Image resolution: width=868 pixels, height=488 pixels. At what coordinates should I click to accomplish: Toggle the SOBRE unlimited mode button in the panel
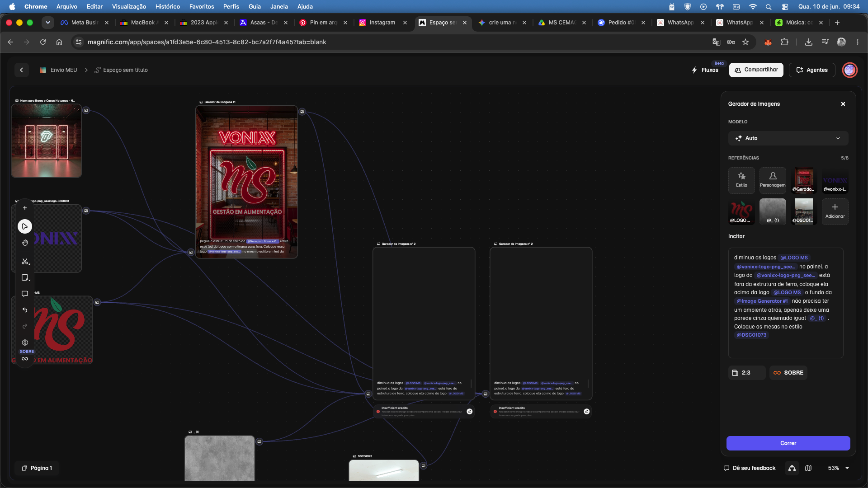pos(788,373)
